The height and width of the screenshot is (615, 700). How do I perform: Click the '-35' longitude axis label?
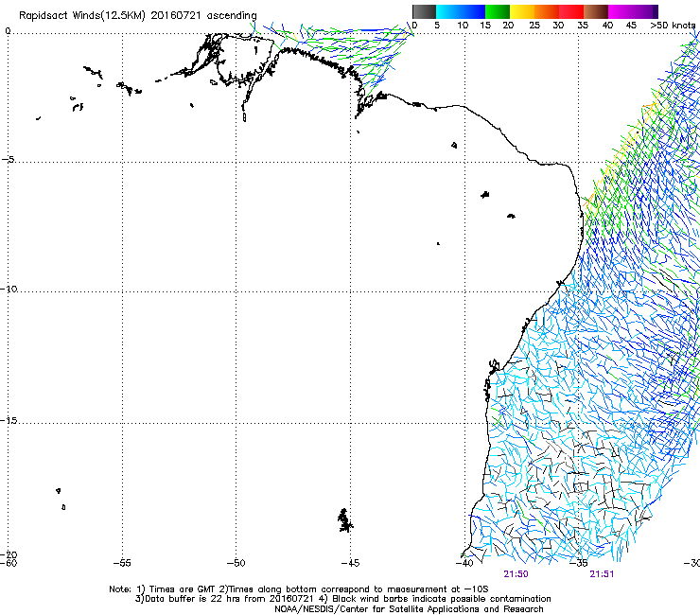(x=579, y=563)
